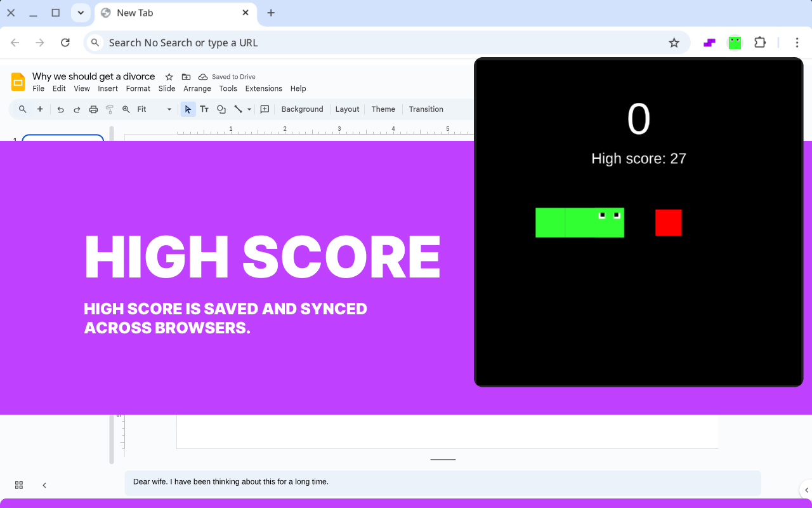Open the Arrange menu
Viewport: 812px width, 508px height.
click(x=197, y=89)
